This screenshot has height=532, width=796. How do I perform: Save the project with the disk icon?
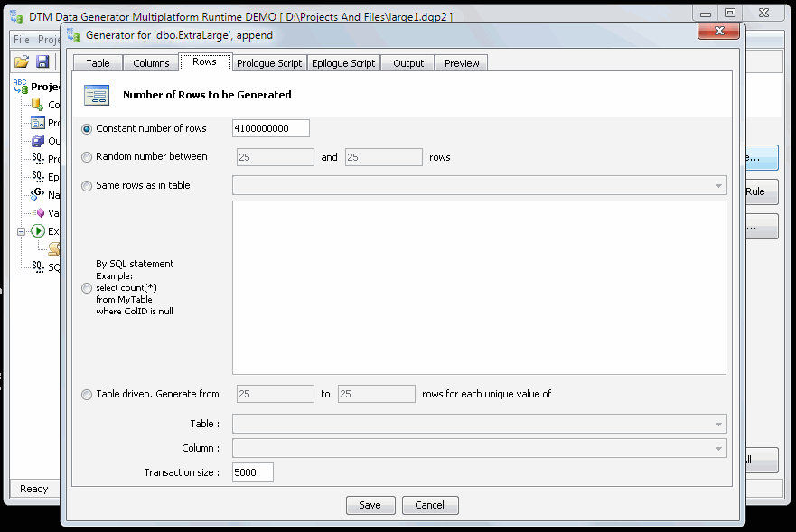coord(42,61)
